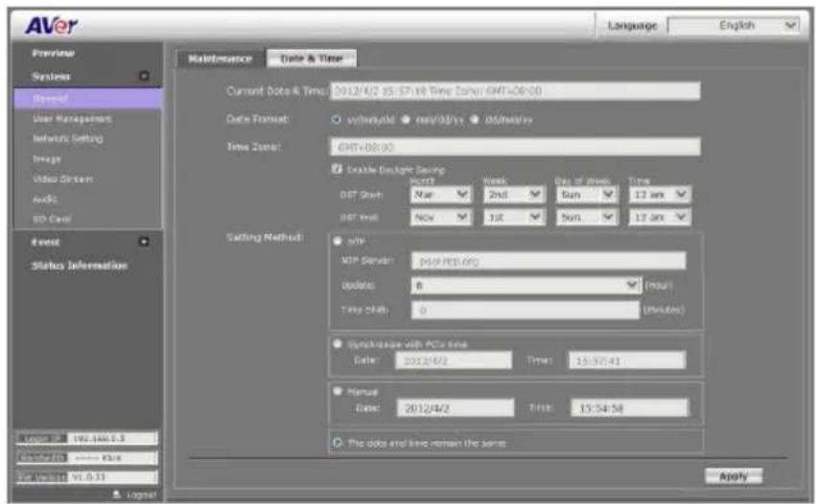Open the Audio settings page
This screenshot has width=816, height=504.
click(45, 199)
